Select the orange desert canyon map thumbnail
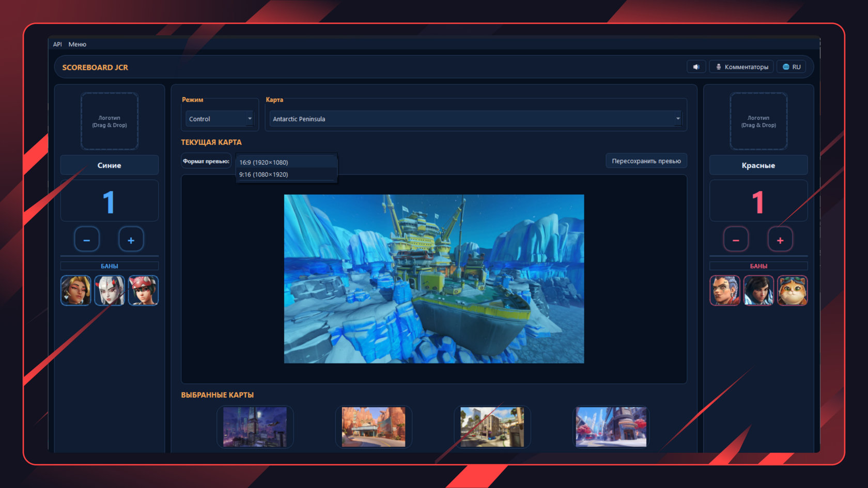868x488 pixels. pyautogui.click(x=374, y=427)
